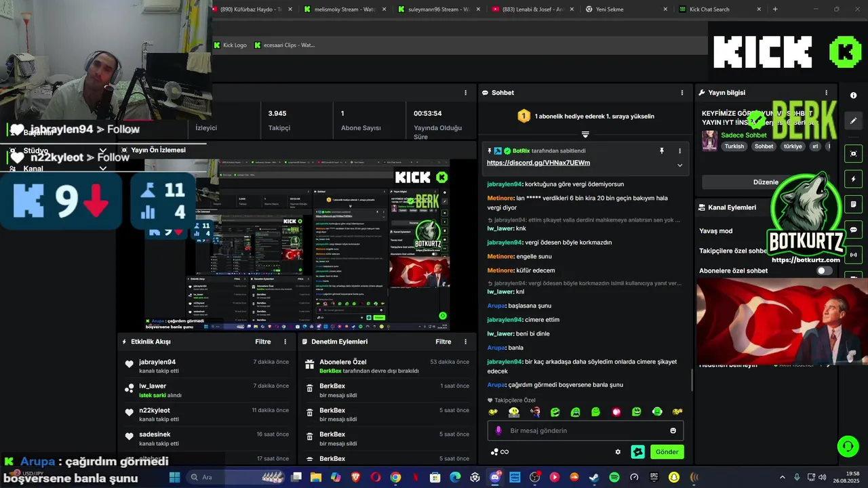The height and width of the screenshot is (488, 868).
Task: Click the chat bubble sidebar icon
Action: pyautogui.click(x=853, y=230)
